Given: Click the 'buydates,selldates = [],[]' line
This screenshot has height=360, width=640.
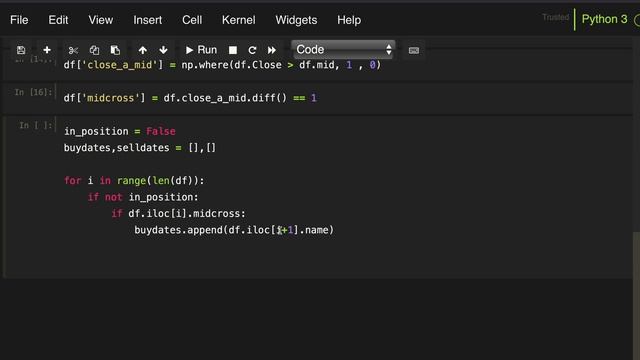Looking at the screenshot, I should pos(140,148).
